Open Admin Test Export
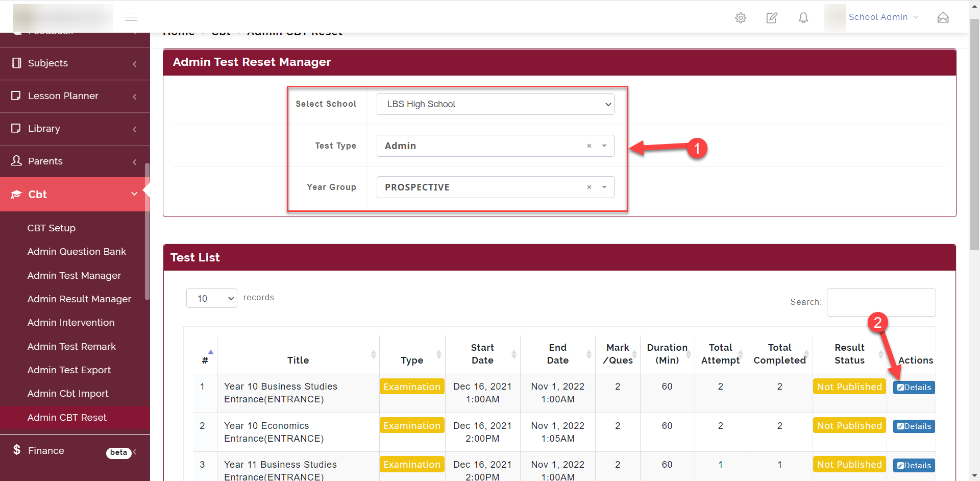The width and height of the screenshot is (980, 481). [x=69, y=370]
